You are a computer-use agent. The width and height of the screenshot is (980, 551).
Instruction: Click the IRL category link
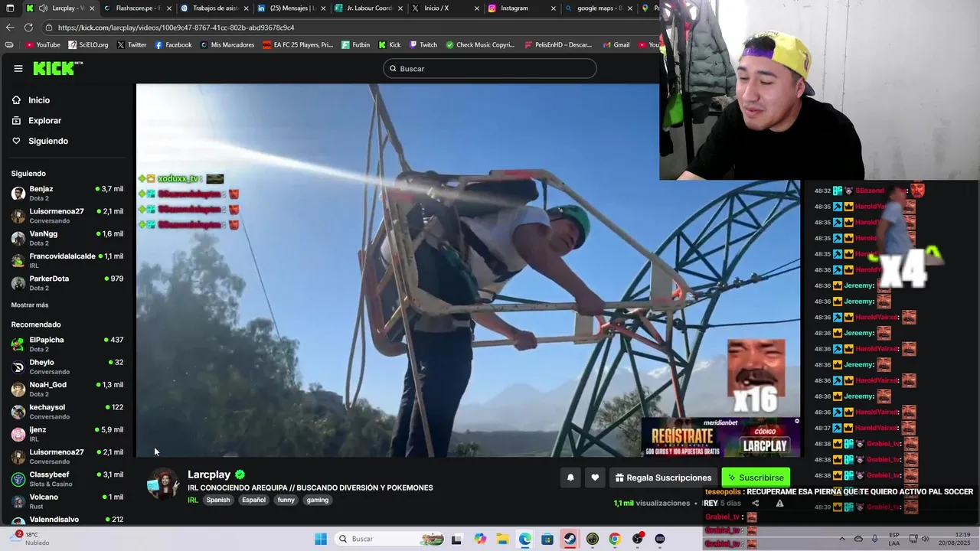(193, 500)
